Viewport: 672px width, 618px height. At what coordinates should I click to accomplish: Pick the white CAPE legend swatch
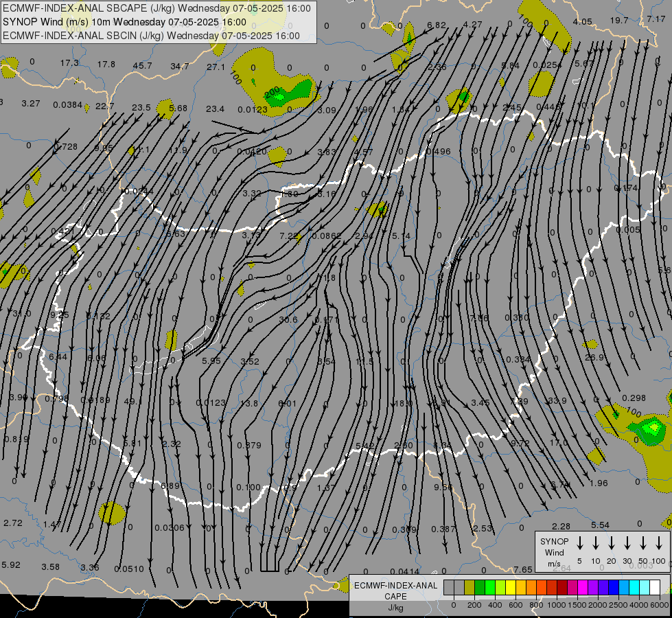(654, 587)
